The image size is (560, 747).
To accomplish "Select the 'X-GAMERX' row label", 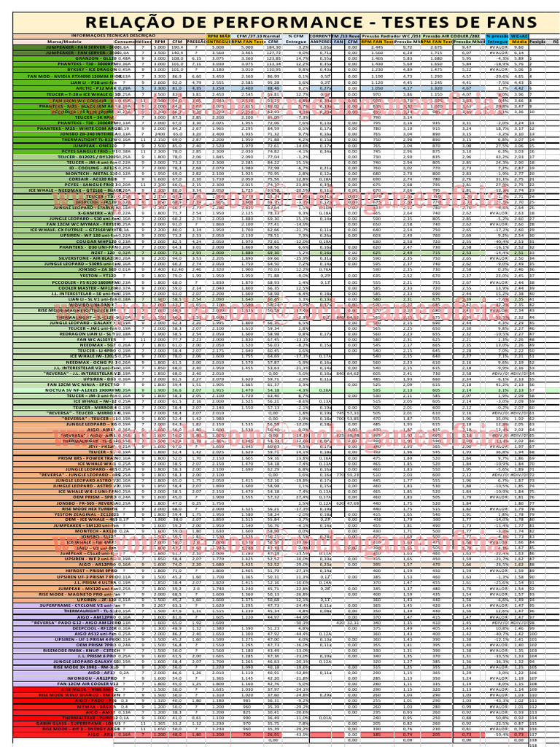I will pos(96,214).
